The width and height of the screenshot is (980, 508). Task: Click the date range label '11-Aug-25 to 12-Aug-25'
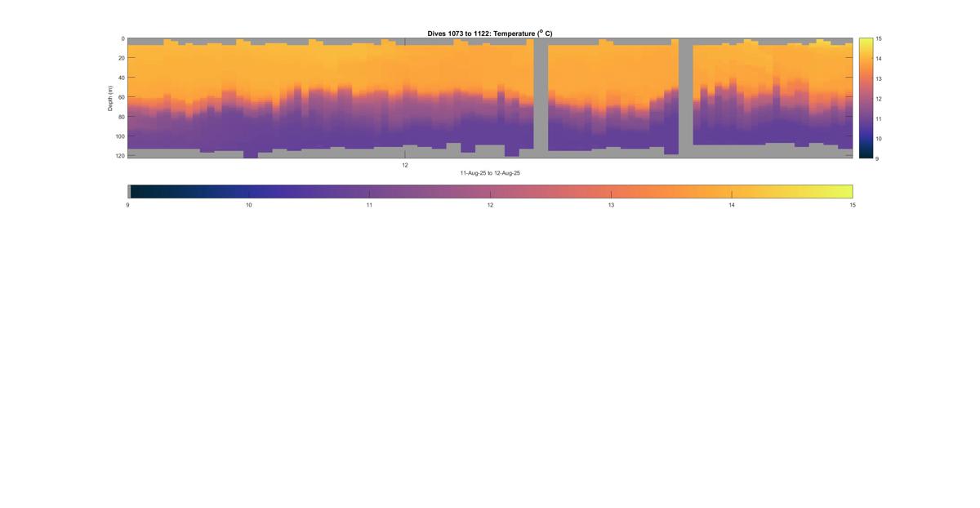point(490,173)
